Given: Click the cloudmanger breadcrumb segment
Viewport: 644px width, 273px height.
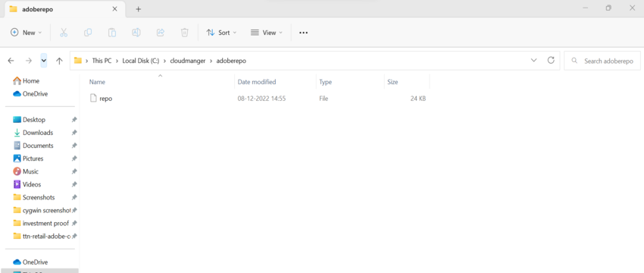Looking at the screenshot, I should 187,61.
